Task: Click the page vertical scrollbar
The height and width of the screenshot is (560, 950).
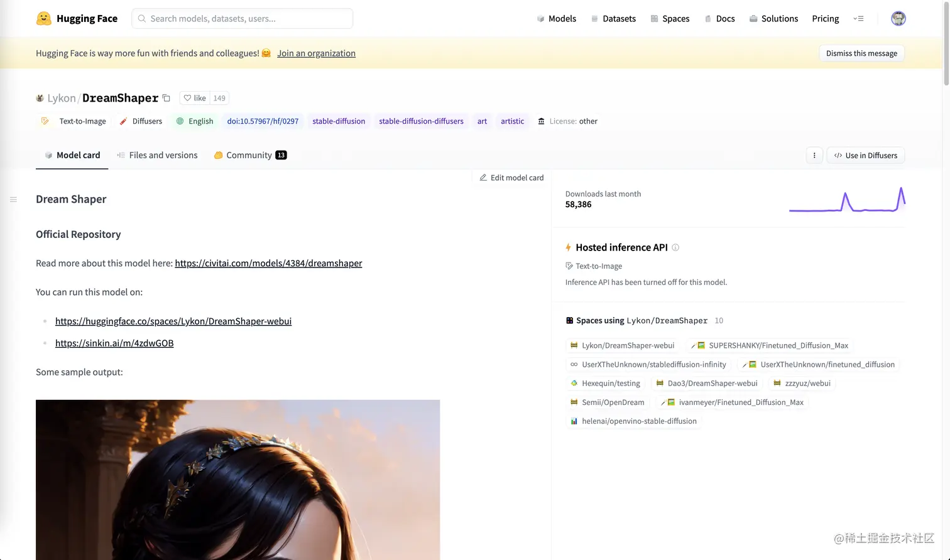Action: click(x=946, y=43)
